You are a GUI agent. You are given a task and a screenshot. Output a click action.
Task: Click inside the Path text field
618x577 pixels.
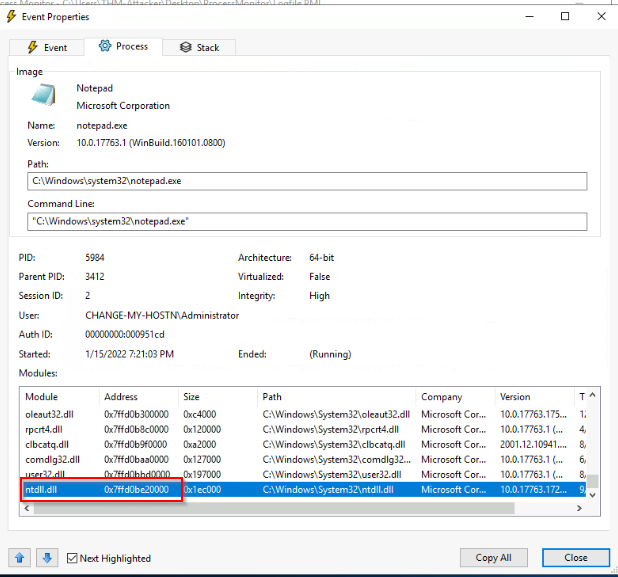pos(307,181)
